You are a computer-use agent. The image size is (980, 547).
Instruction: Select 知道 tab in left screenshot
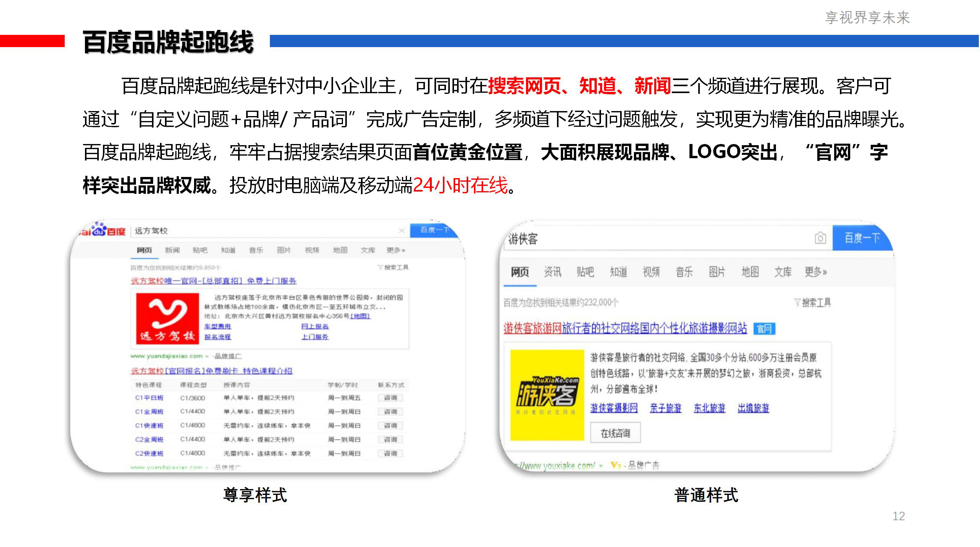click(228, 250)
